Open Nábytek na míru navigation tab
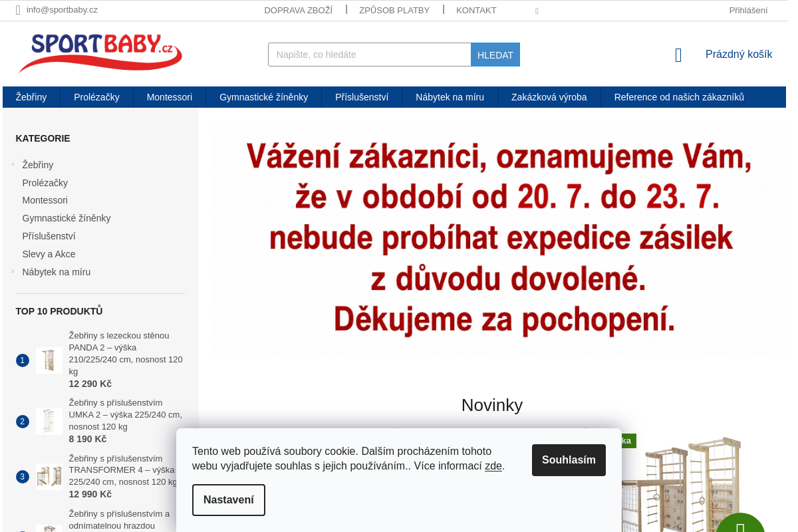Image resolution: width=798 pixels, height=532 pixels. pyautogui.click(x=450, y=97)
